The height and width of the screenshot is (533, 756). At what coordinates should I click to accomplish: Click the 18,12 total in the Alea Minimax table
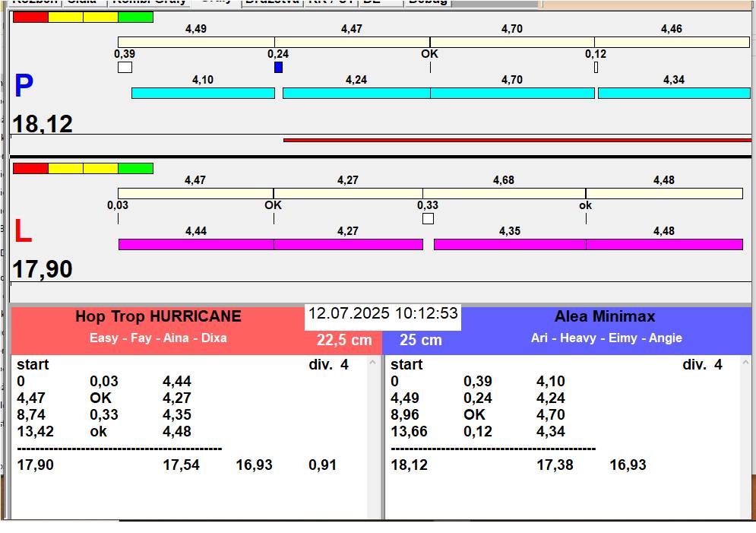click(x=409, y=465)
